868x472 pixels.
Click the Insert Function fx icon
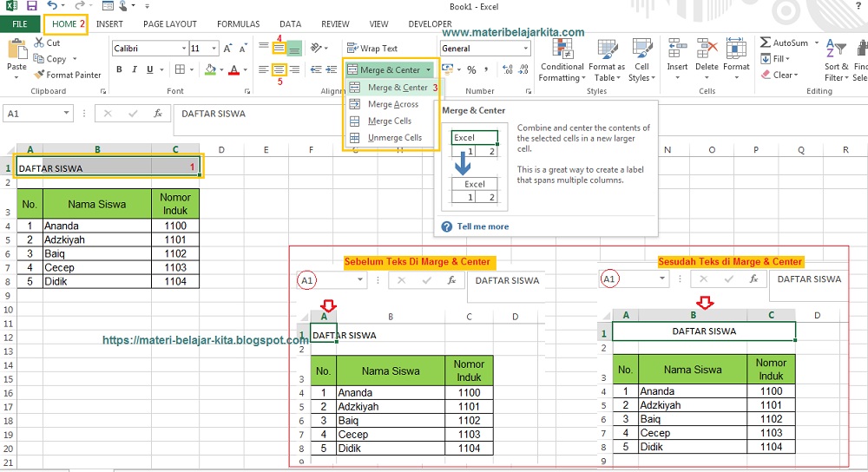click(158, 114)
